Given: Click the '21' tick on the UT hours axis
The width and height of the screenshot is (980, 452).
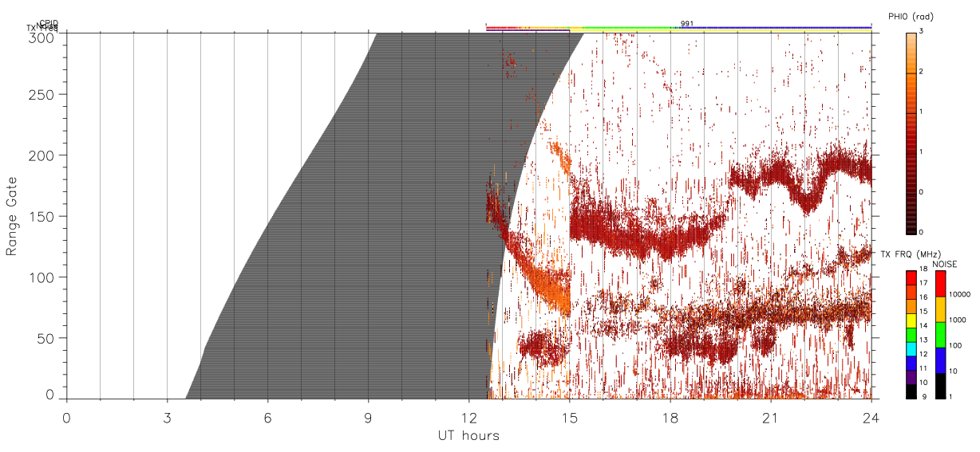Looking at the screenshot, I should click(771, 418).
